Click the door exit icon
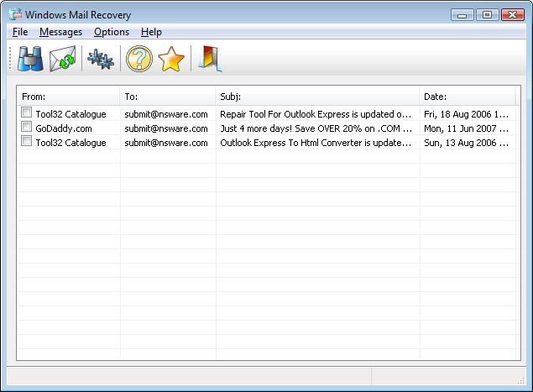This screenshot has width=533, height=392. tap(210, 59)
